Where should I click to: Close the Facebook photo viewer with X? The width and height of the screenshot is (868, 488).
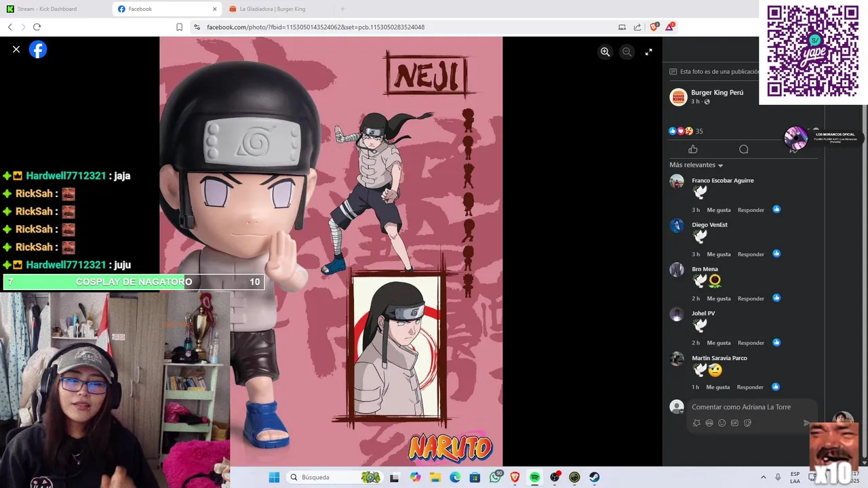coord(16,49)
